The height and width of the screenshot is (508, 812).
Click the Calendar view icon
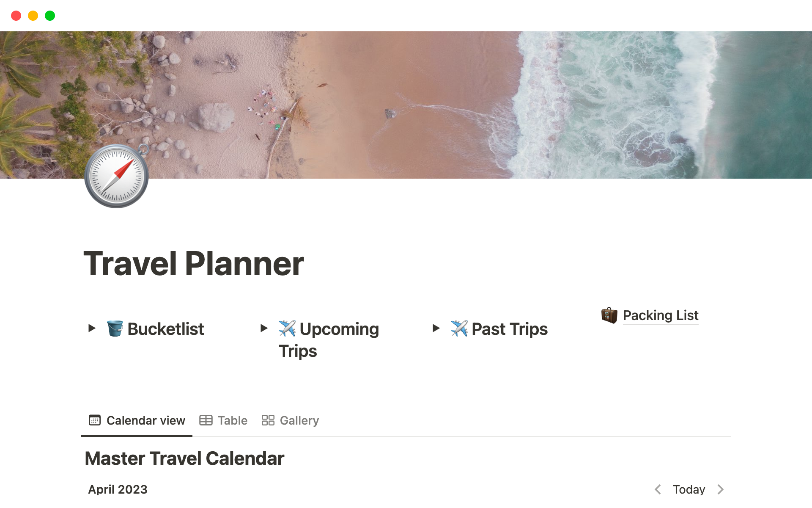coord(95,420)
